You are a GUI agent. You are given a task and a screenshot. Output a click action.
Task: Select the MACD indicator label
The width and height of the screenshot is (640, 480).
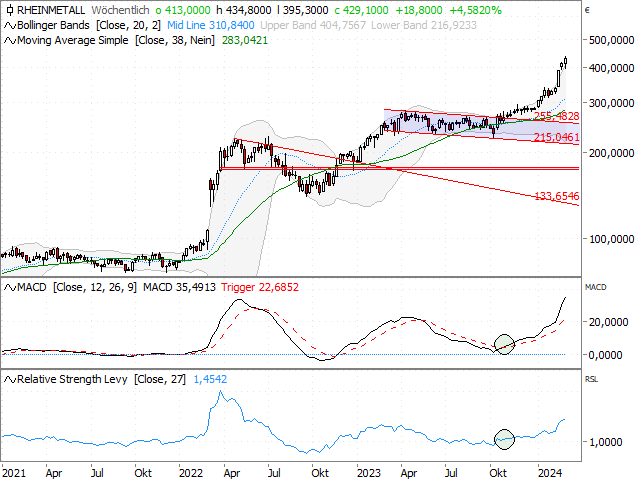tap(32, 287)
